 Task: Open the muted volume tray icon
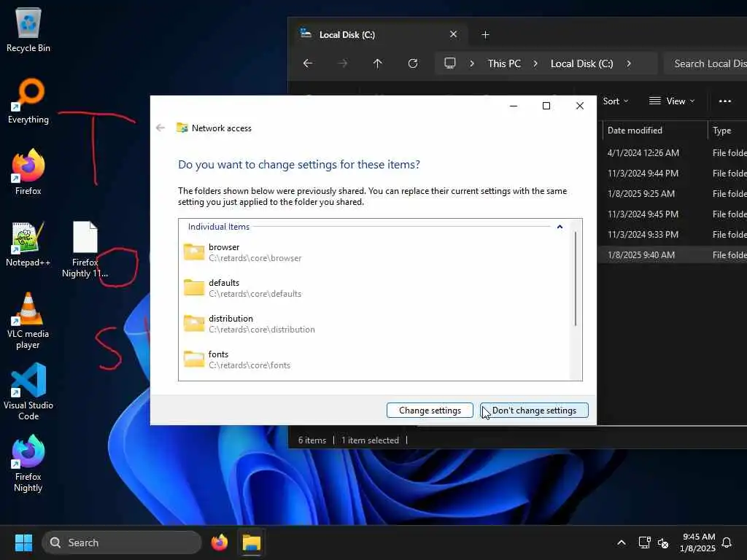(x=662, y=542)
